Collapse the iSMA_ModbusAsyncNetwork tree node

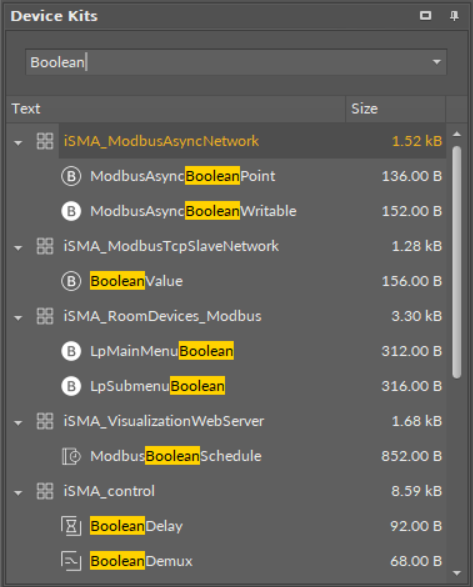pos(18,143)
